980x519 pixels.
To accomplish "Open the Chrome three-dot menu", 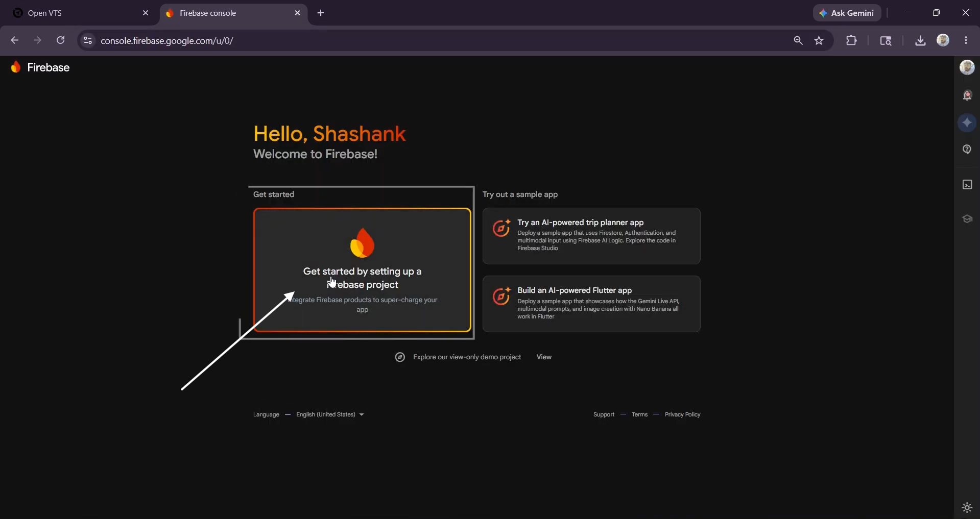I will (966, 40).
